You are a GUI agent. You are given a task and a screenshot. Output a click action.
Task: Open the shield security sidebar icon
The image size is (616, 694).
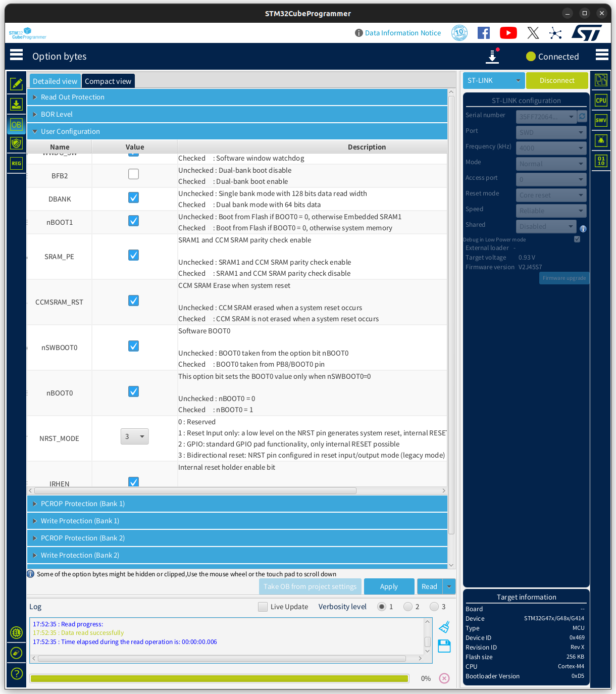pyautogui.click(x=16, y=143)
